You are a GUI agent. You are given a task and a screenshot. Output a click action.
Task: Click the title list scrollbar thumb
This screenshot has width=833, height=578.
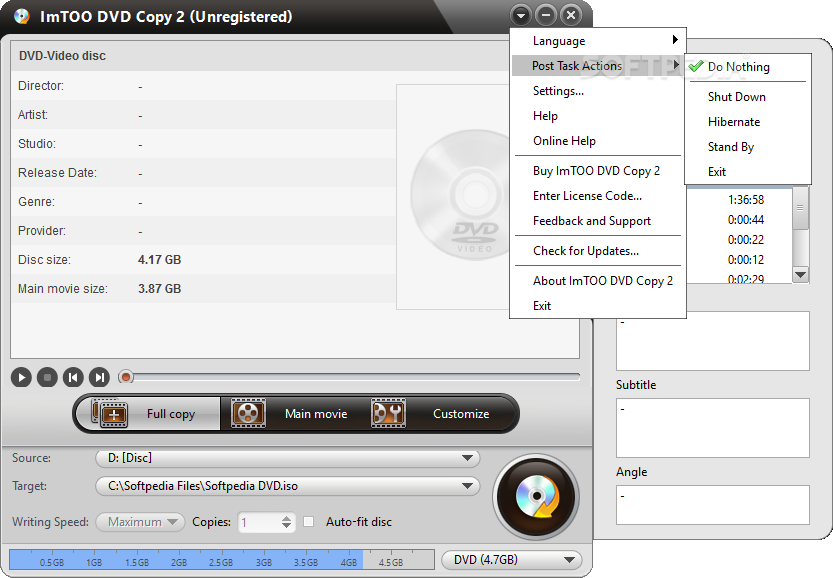(800, 208)
